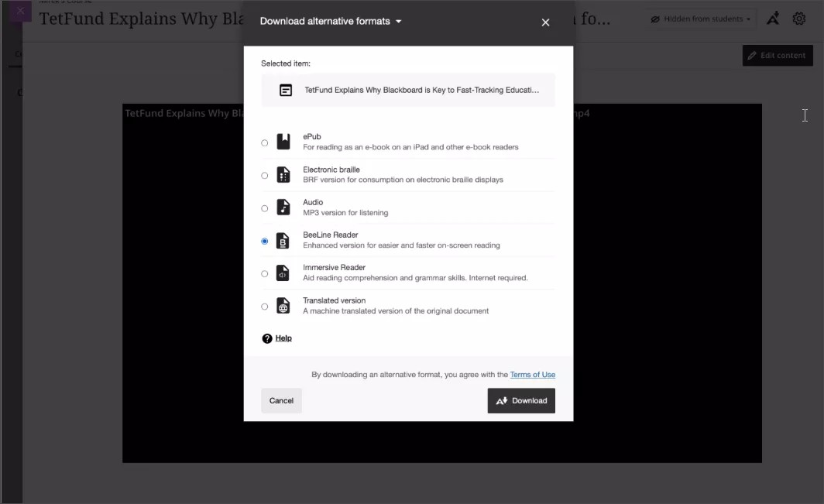Image resolution: width=824 pixels, height=504 pixels.
Task: Click the BeeLine Reader file icon
Action: pos(283,241)
